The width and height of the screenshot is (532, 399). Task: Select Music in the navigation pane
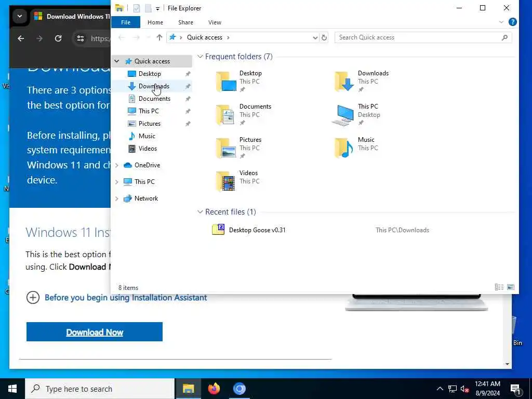(147, 136)
